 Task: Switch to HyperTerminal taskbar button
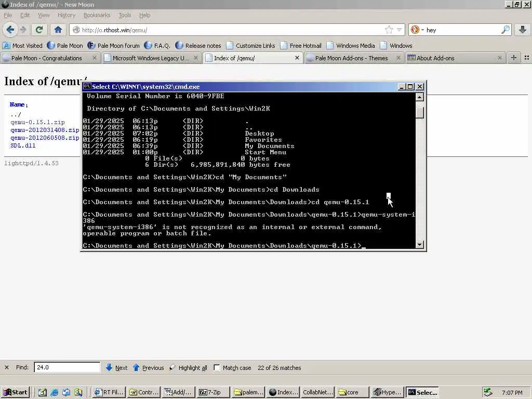pyautogui.click(x=387, y=392)
